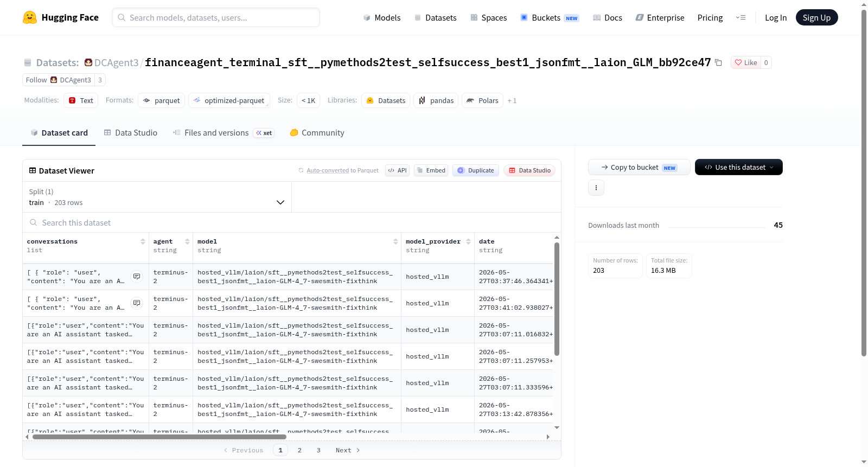Open the Pricing page

coord(710,17)
